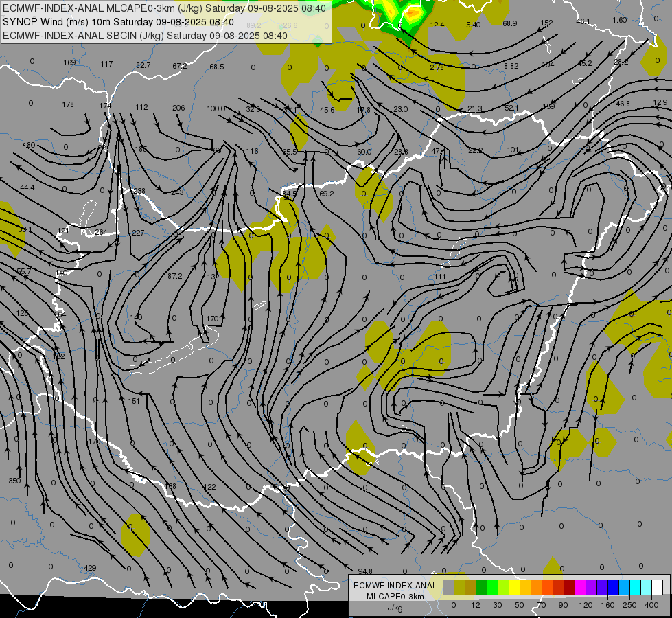This screenshot has height=618, width=672.
Task: Click the legend tick label 30
Action: coord(498,605)
